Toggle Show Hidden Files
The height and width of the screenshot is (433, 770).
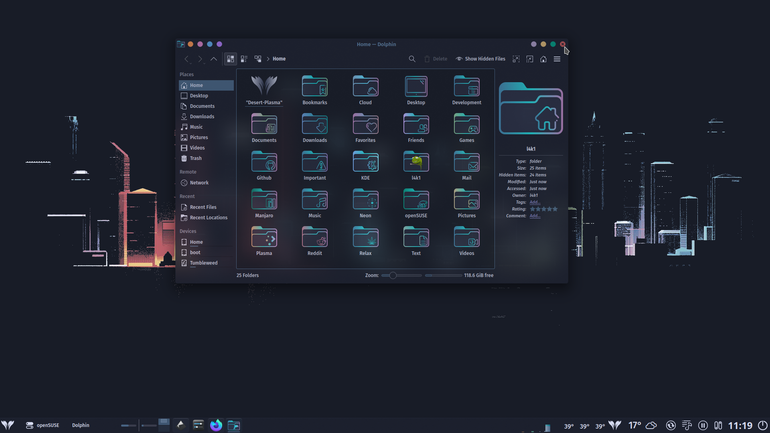480,59
